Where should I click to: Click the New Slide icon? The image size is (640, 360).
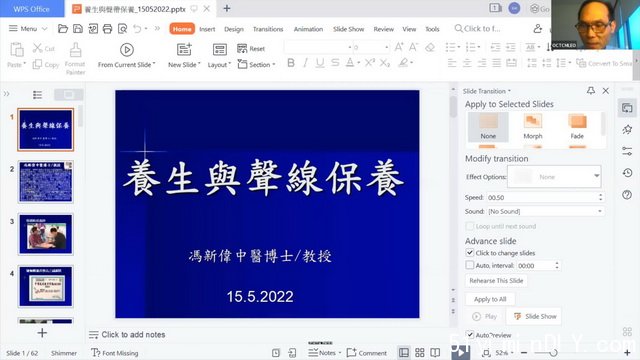(184, 50)
